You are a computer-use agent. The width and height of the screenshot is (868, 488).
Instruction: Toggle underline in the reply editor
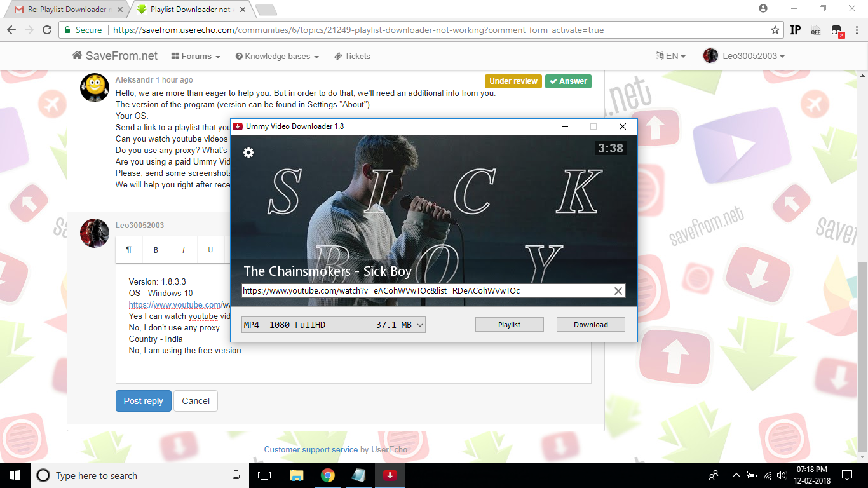click(x=210, y=250)
